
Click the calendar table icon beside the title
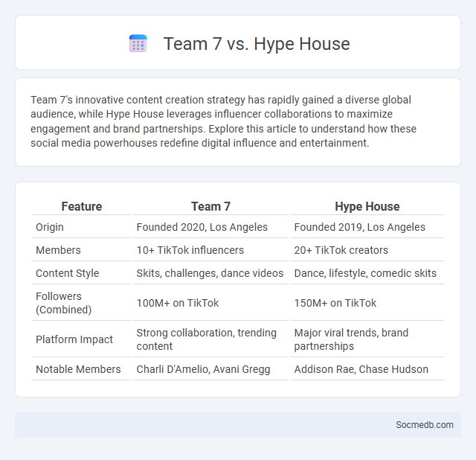pyautogui.click(x=138, y=43)
